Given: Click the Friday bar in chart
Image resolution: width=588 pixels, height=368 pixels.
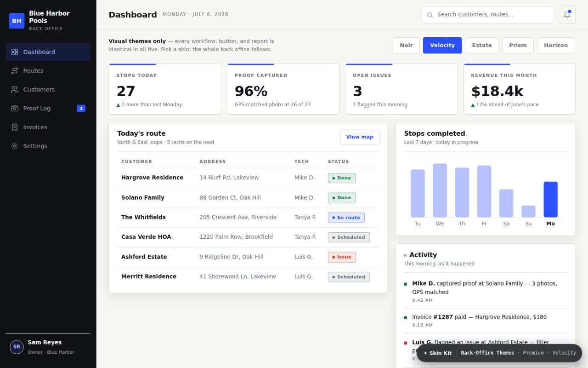Looking at the screenshot, I should [484, 191].
